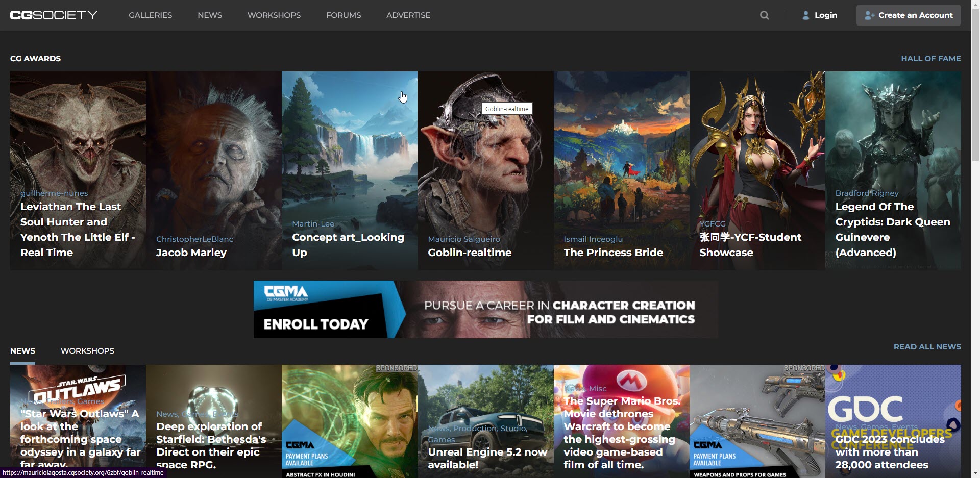This screenshot has width=980, height=478.
Task: Open the Star Wars Outlaws news article
Action: tap(78, 421)
